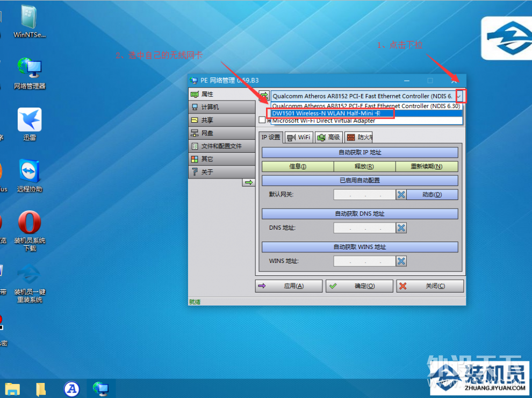The width and height of the screenshot is (532, 398).
Task: Launch 迅雷 from the desktop
Action: (30, 124)
